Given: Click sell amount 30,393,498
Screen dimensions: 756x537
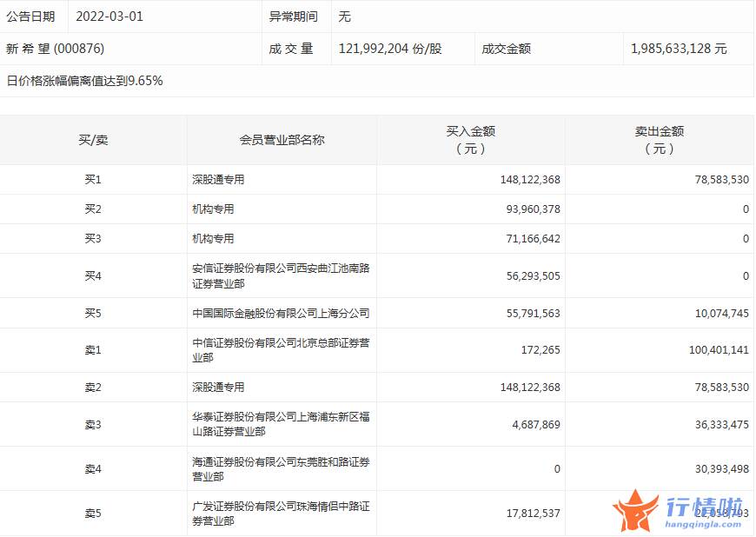Looking at the screenshot, I should pyautogui.click(x=722, y=469).
